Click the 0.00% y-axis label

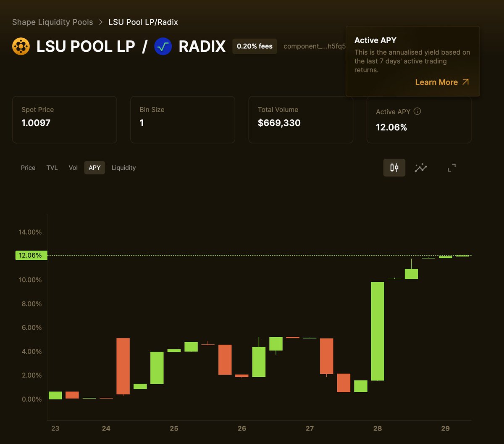point(31,399)
